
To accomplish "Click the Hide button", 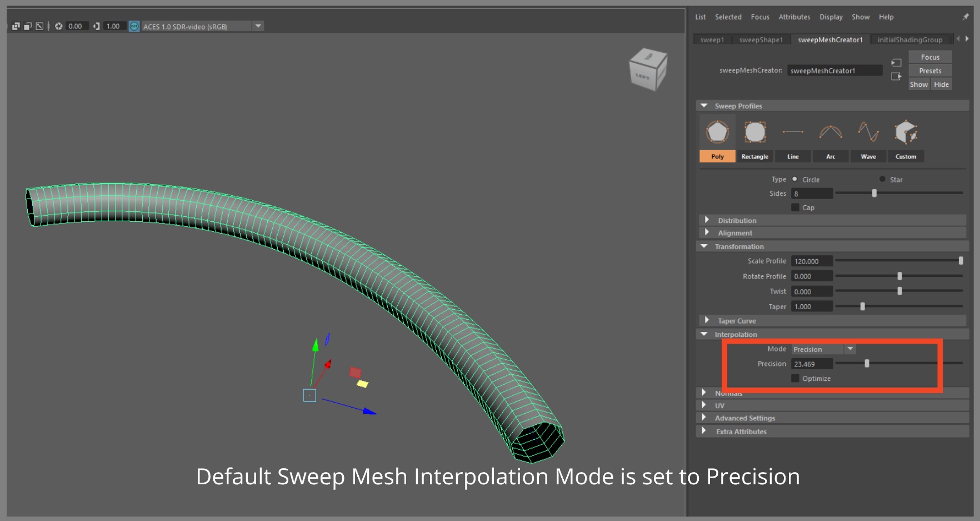I will [x=941, y=85].
